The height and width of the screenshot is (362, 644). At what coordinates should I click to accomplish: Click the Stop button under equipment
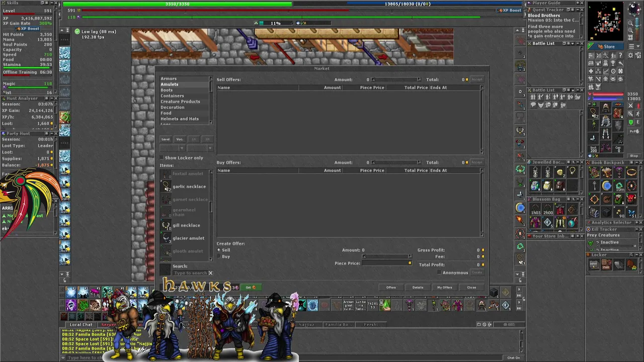(x=634, y=156)
